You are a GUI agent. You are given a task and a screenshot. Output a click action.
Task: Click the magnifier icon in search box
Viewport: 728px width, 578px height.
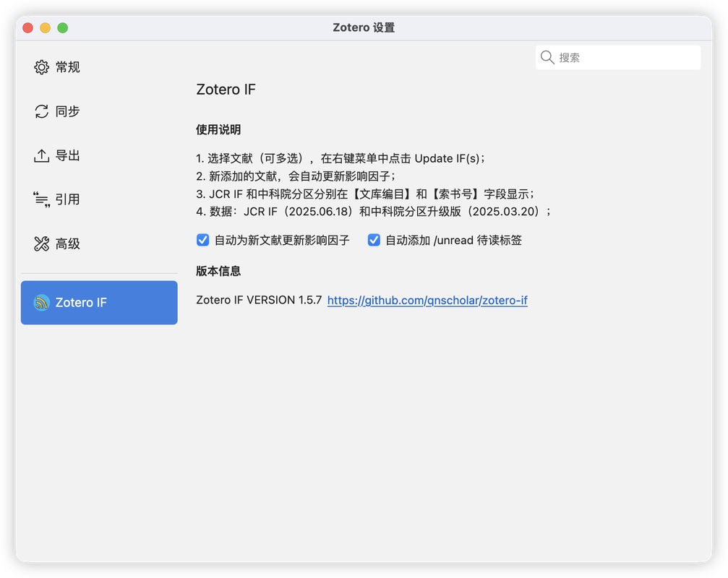tap(547, 58)
